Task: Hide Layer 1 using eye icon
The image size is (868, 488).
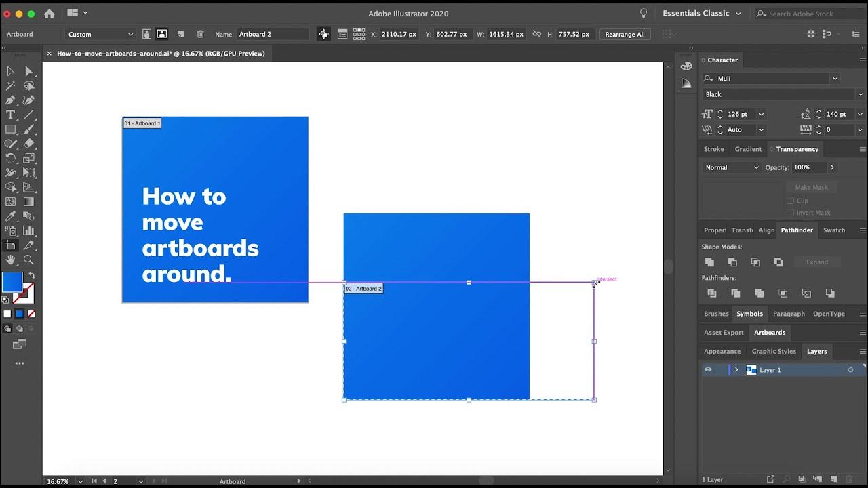Action: (708, 370)
